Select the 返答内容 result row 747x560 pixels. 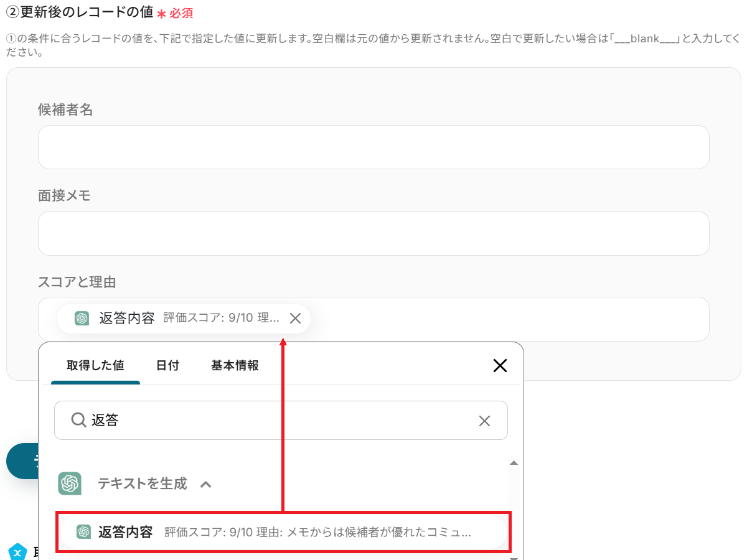(284, 532)
